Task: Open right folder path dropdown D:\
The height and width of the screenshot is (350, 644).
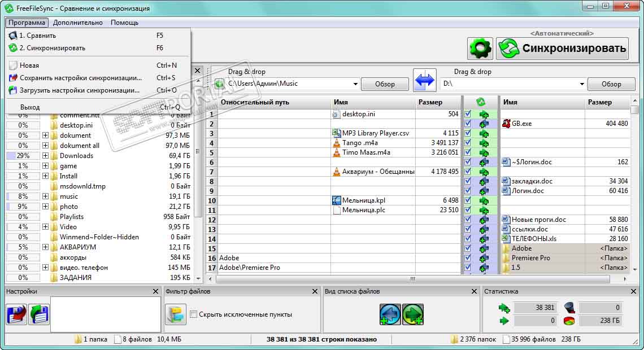Action: (x=581, y=84)
